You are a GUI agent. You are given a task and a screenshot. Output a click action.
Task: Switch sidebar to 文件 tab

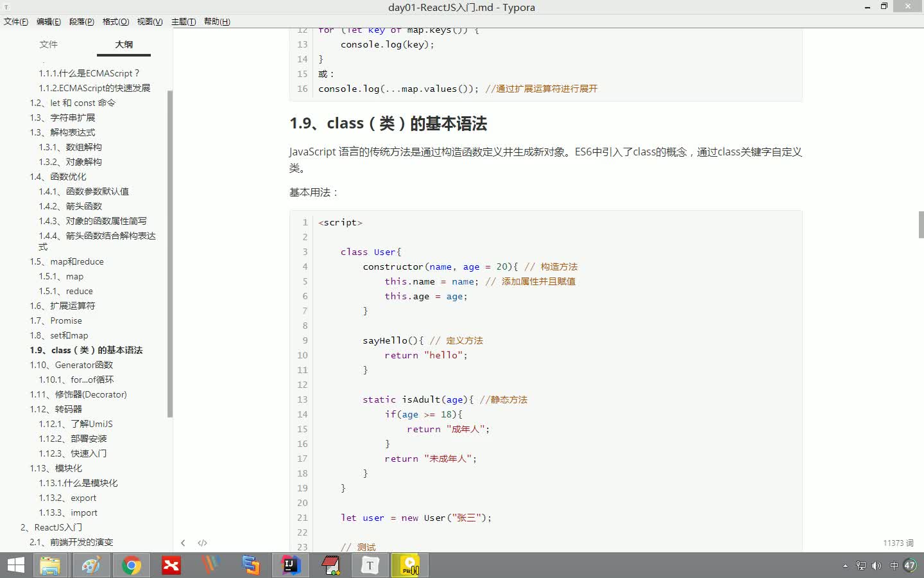49,44
